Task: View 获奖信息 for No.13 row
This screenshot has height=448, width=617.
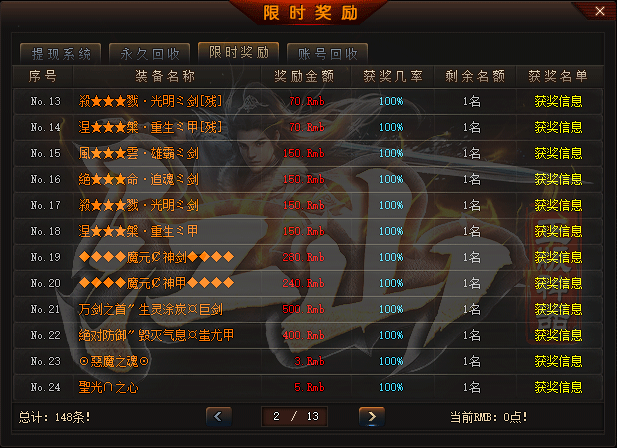Action: [x=558, y=101]
